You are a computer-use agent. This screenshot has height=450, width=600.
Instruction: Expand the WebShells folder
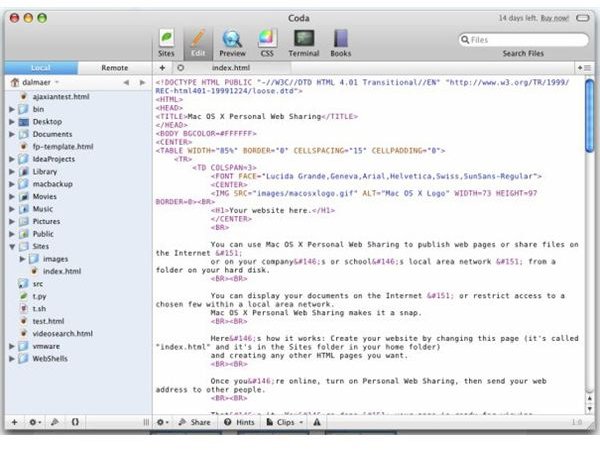pos(12,359)
